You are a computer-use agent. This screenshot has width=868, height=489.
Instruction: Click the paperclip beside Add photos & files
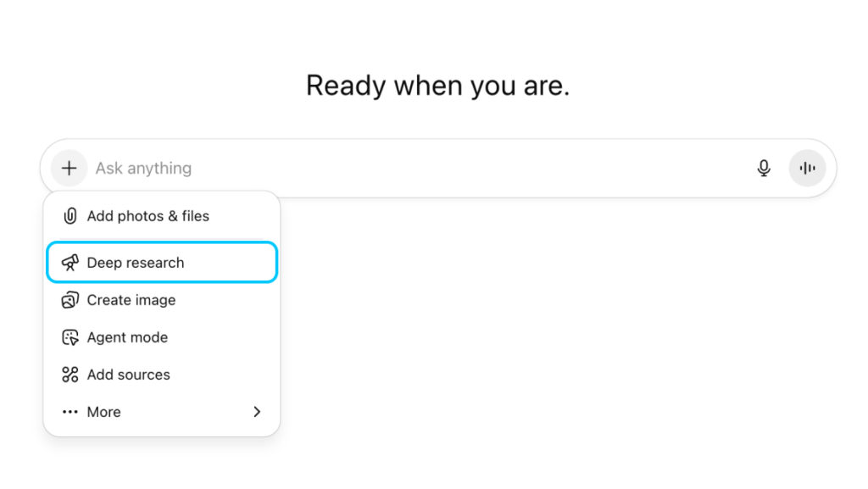point(71,216)
